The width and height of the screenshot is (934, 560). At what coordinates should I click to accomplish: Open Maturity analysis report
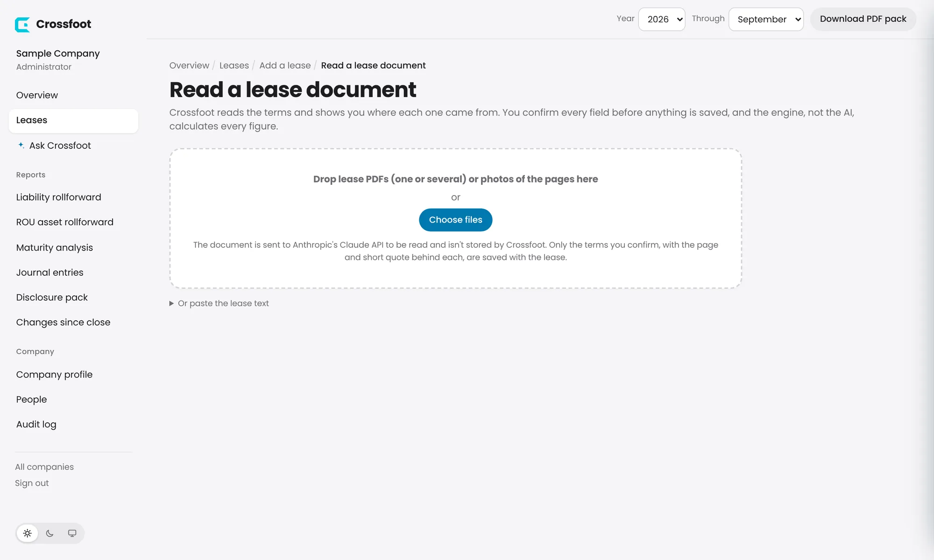point(73,248)
